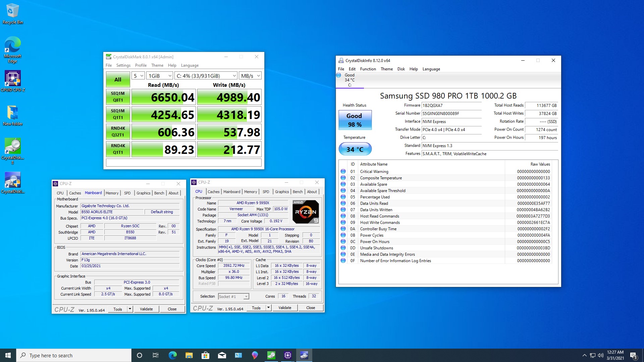The width and height of the screenshot is (644, 362).
Task: Open CrystalDiskInfo desktop shortcut
Action: (13, 183)
